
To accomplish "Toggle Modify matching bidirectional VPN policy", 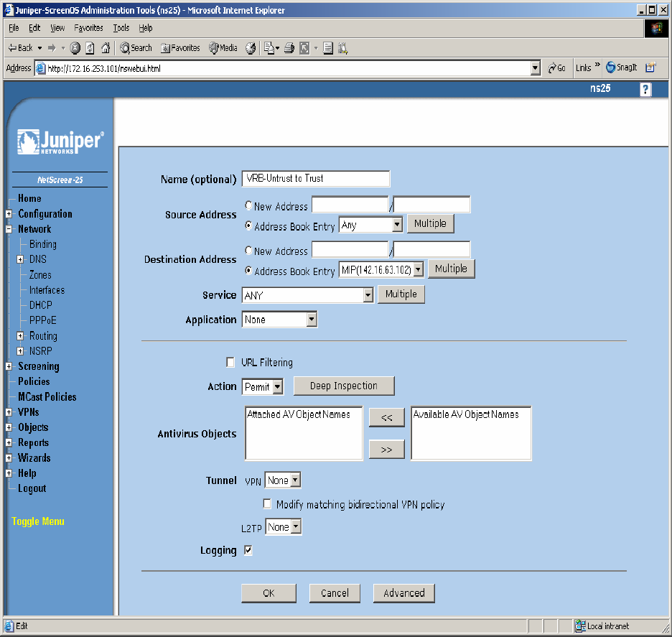I will tap(267, 503).
